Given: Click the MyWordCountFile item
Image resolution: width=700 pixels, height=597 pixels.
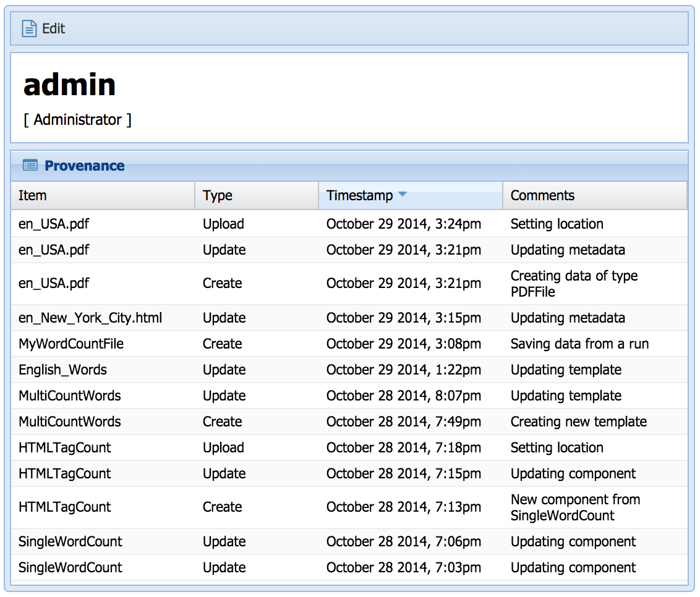Looking at the screenshot, I should (x=71, y=344).
